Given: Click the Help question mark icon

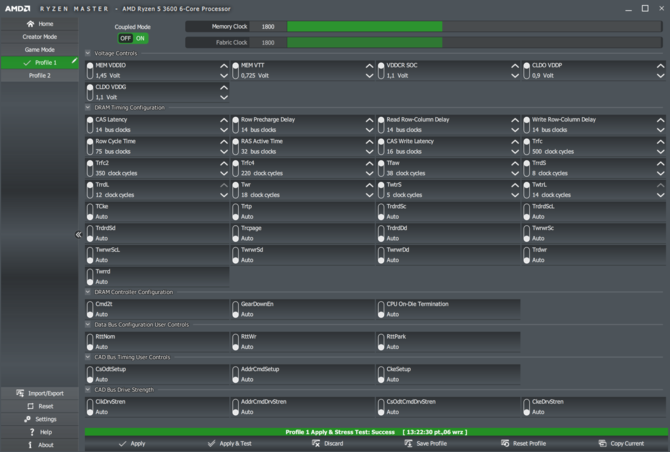Looking at the screenshot, I should [32, 432].
